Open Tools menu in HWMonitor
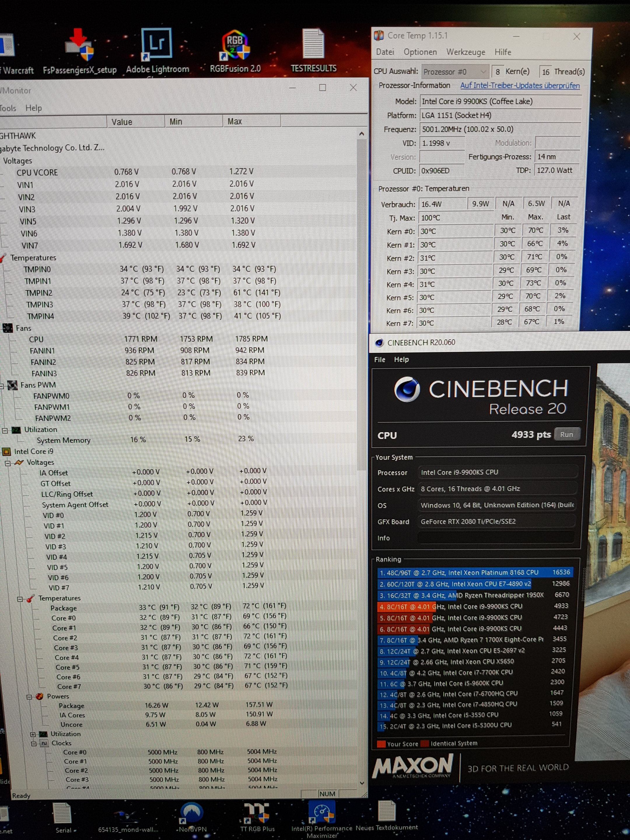 pos(8,108)
